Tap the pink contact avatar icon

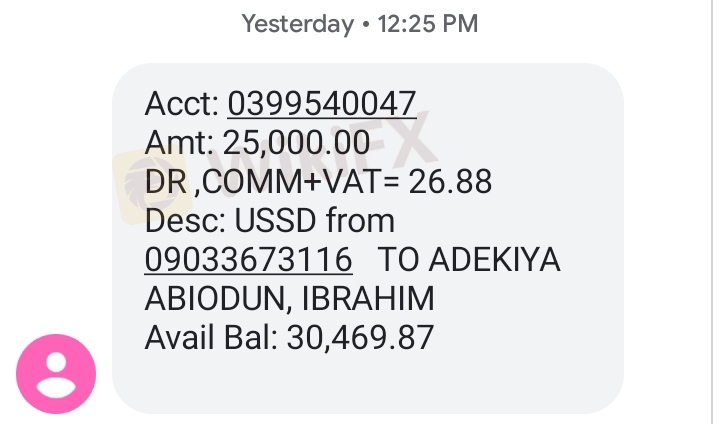pos(56,373)
